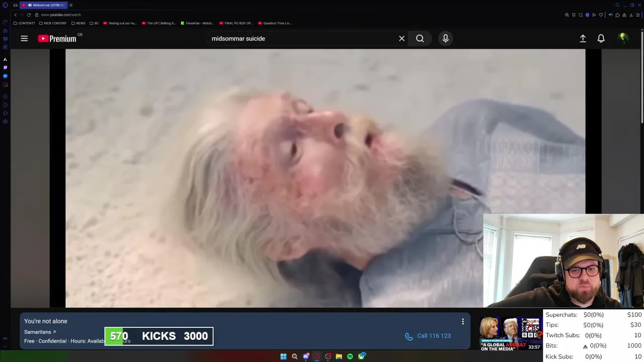Open more options on the crisis panel
Screen dimensions: 644x362
click(x=462, y=321)
